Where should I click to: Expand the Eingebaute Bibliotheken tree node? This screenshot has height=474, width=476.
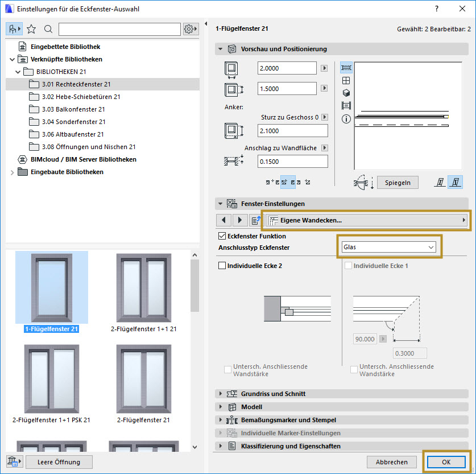click(x=12, y=172)
